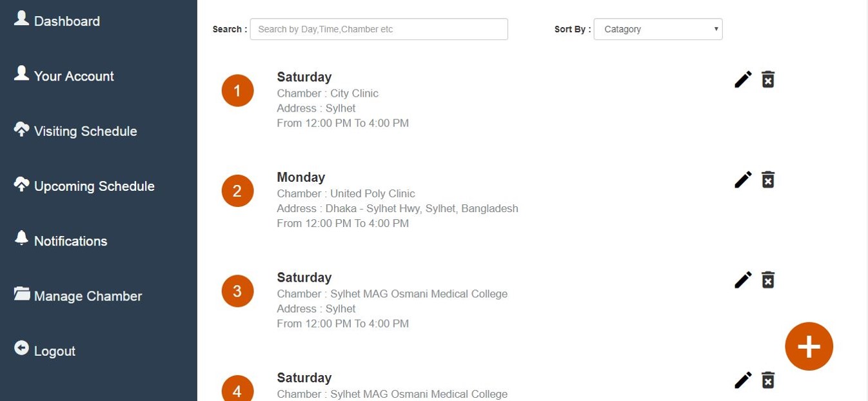
Task: Click the orange number 1 badge
Action: click(x=237, y=91)
